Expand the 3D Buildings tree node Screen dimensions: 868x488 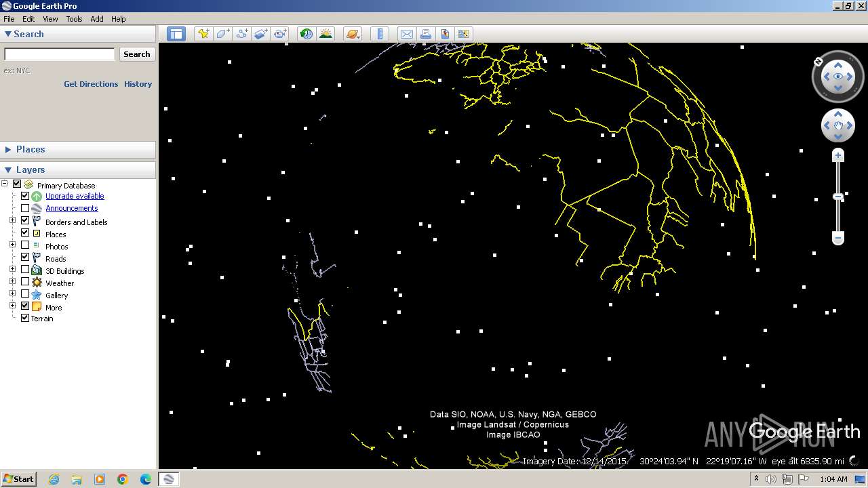[12, 269]
